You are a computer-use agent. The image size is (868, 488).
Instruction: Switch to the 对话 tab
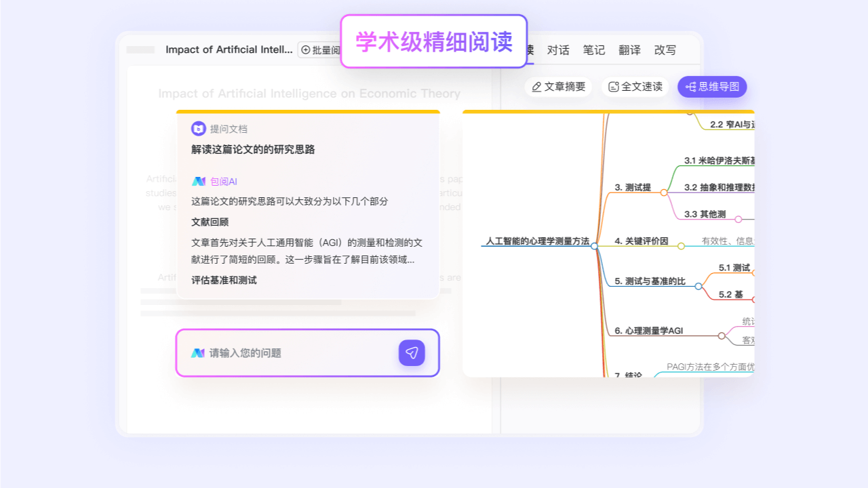[558, 49]
